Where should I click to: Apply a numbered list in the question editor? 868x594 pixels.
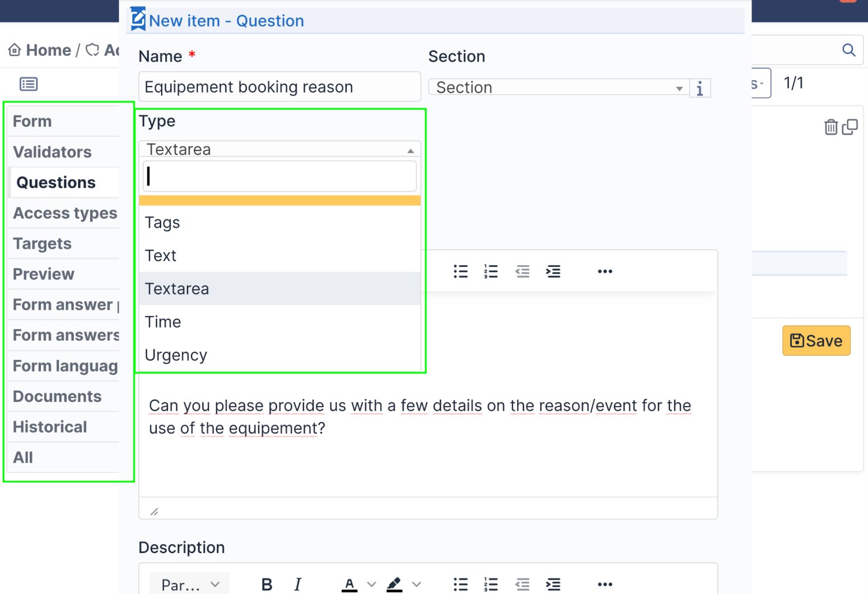pos(491,271)
